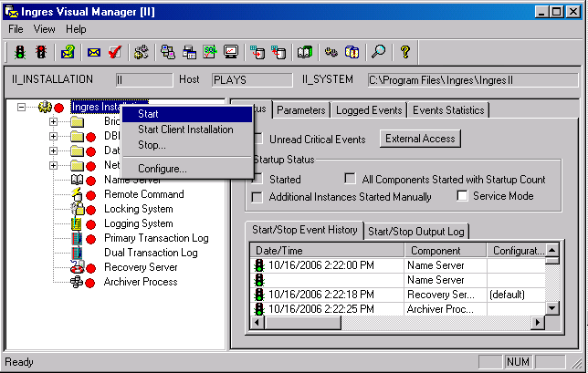Click the yellow envelope messages toolbar icon
This screenshot has width=588, height=373.
(94, 52)
